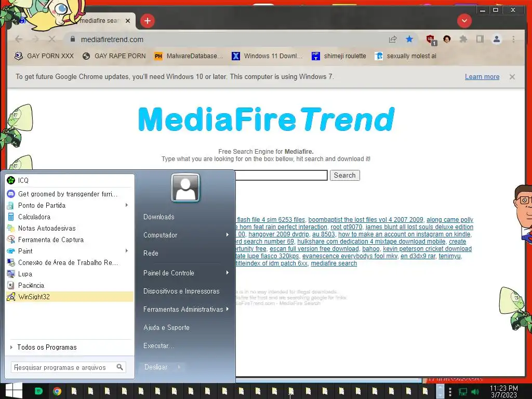This screenshot has width=532, height=399.
Task: Open Calculadora from the Start menu
Action: [x=70, y=217]
